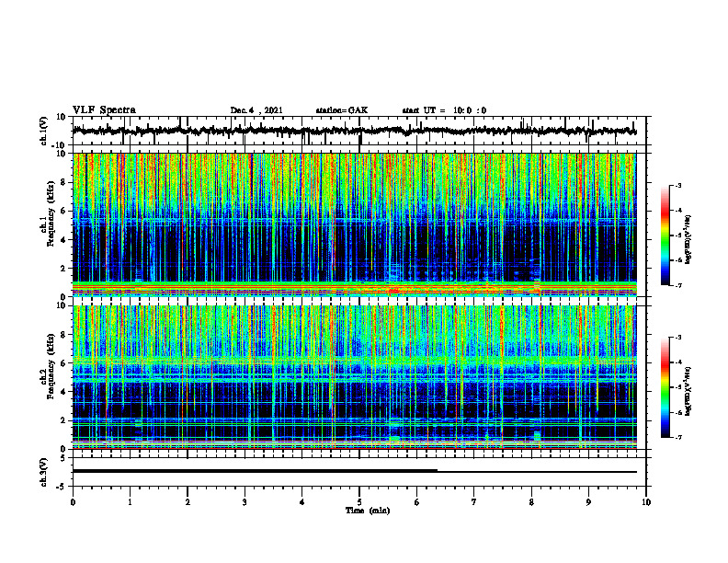Select the "Dec. 4, 2021" date text

pos(256,110)
